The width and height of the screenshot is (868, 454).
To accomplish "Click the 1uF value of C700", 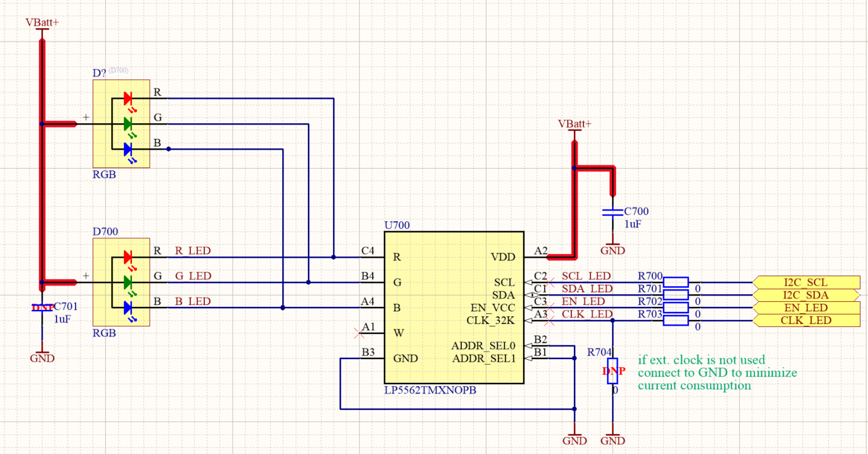I will click(x=634, y=224).
